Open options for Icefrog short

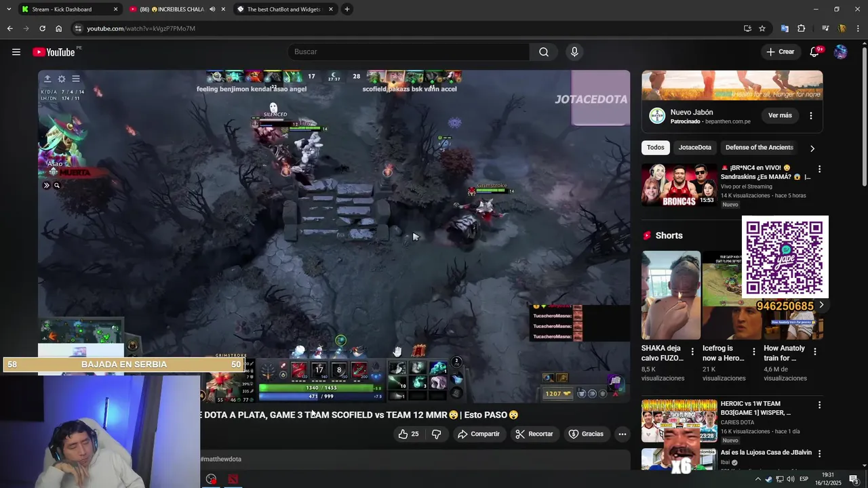pos(753,351)
